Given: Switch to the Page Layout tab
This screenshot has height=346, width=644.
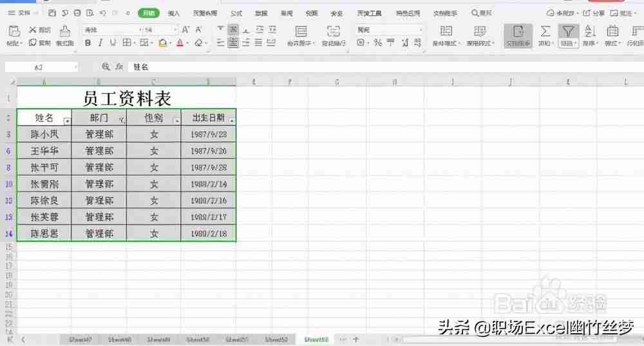Looking at the screenshot, I should pyautogui.click(x=205, y=13).
